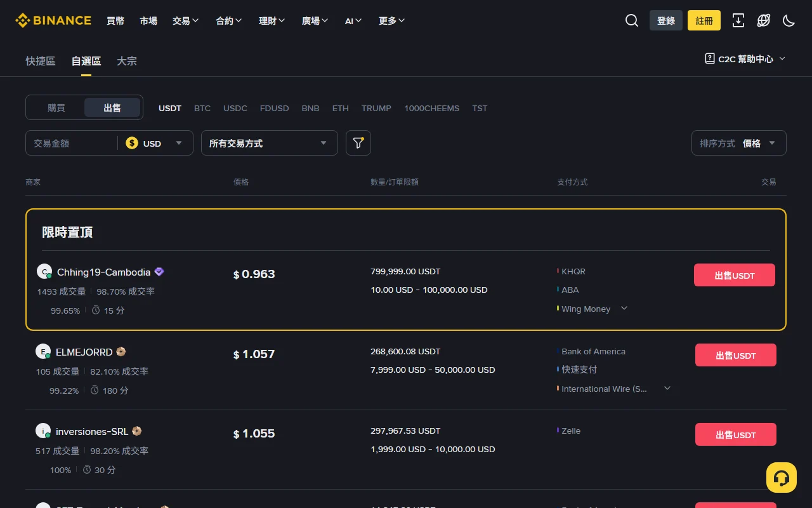Select the BTC coin tab

coord(202,108)
